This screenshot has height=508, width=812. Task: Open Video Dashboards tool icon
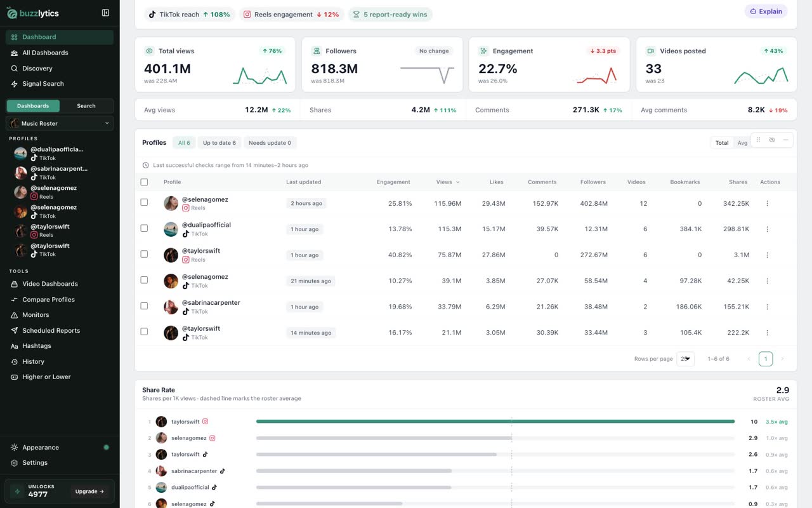click(x=15, y=284)
